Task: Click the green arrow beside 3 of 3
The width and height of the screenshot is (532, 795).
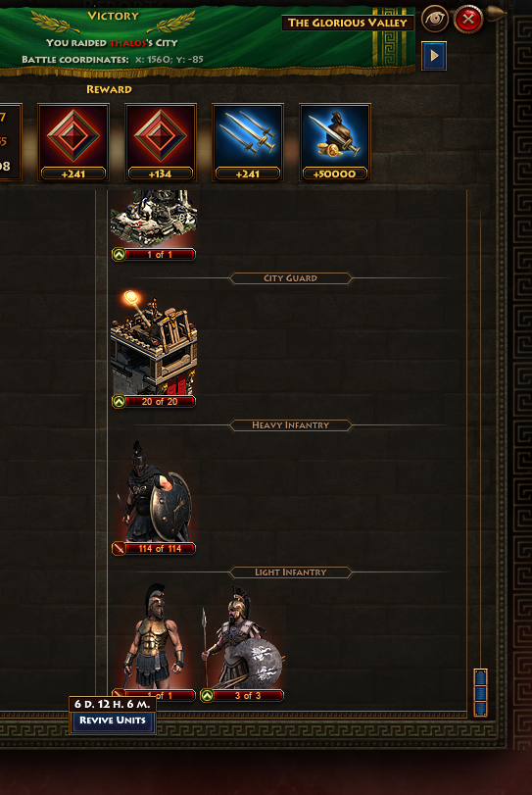Action: (207, 696)
